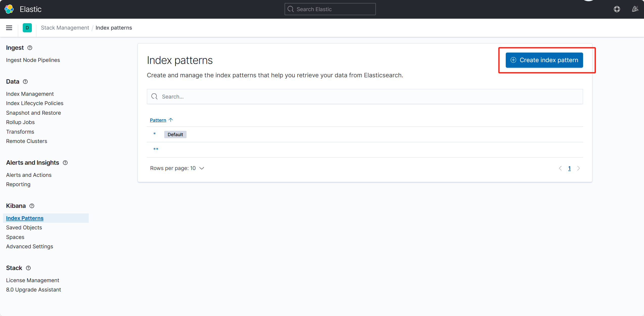Sort by the Pattern column header
This screenshot has height=316, width=644.
pyautogui.click(x=158, y=120)
